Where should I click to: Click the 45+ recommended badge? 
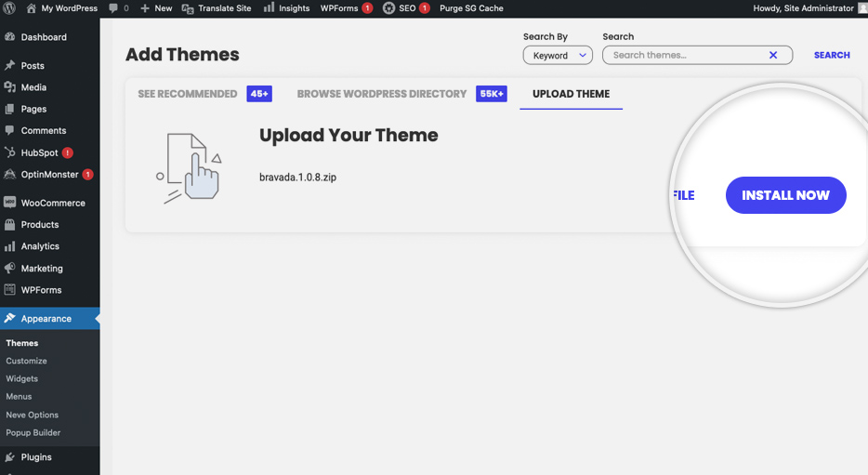click(259, 94)
